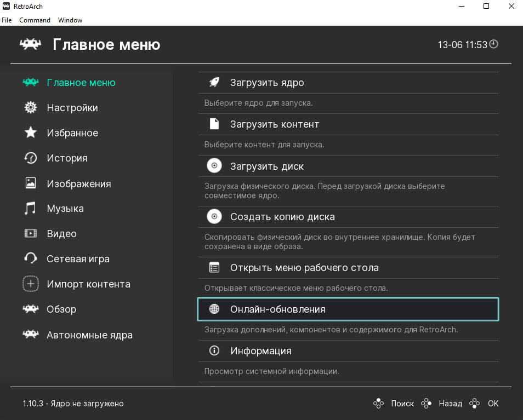Click the disc icon beside Загрузить диск
Image resolution: width=523 pixels, height=420 pixels.
214,166
